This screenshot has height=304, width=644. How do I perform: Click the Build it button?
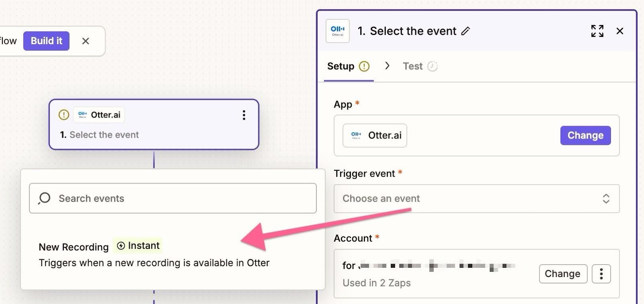coord(46,41)
